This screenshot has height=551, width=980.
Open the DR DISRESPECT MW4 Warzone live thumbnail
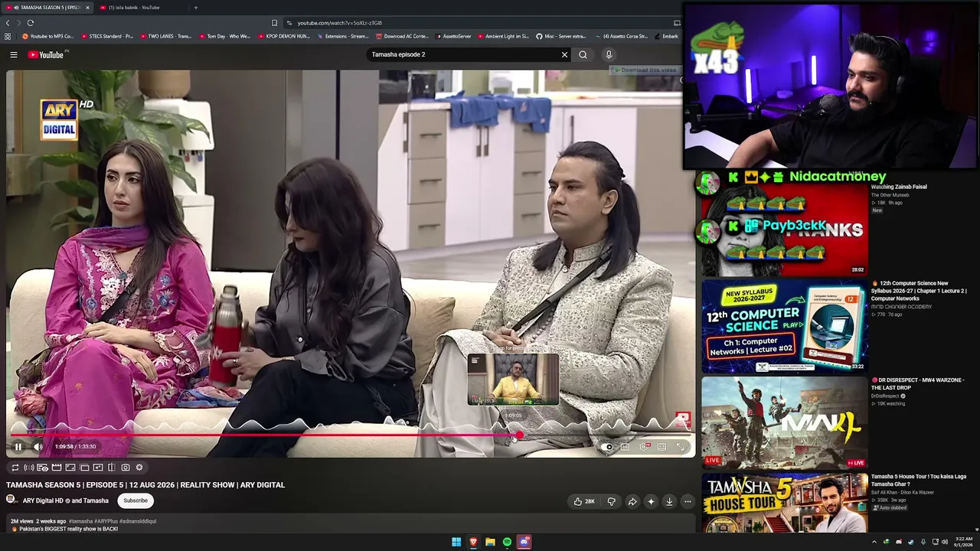[x=785, y=422]
